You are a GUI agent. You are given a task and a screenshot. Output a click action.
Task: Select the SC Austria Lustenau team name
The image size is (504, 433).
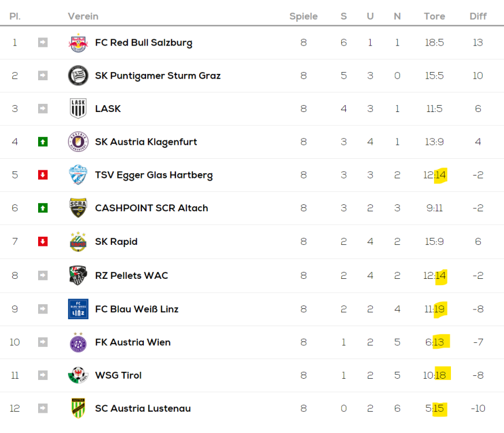click(143, 409)
